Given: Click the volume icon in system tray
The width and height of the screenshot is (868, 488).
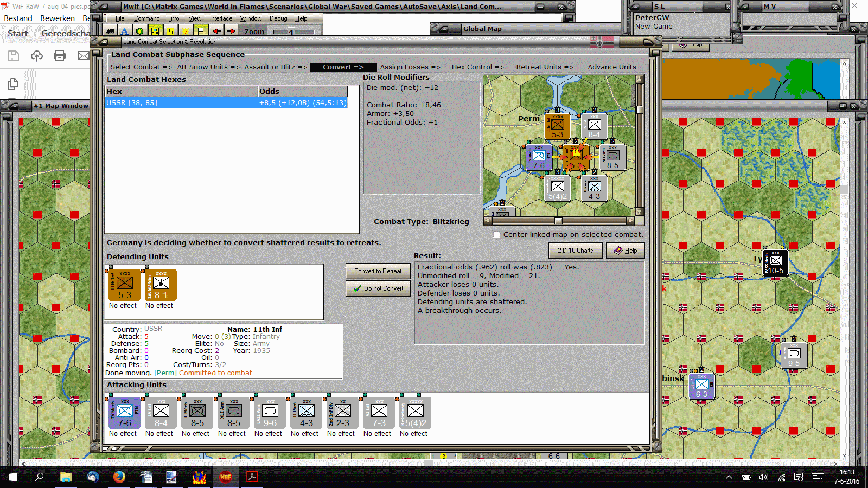Looking at the screenshot, I should click(763, 477).
